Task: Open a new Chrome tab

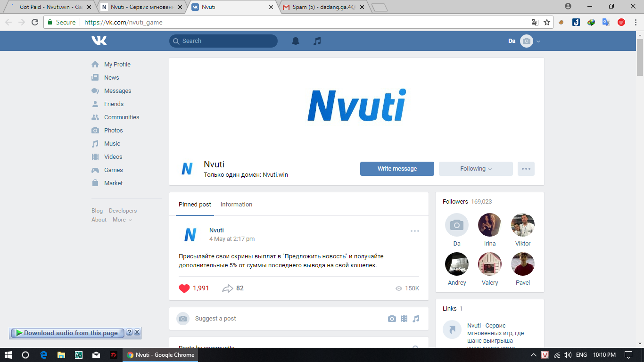Action: click(379, 7)
